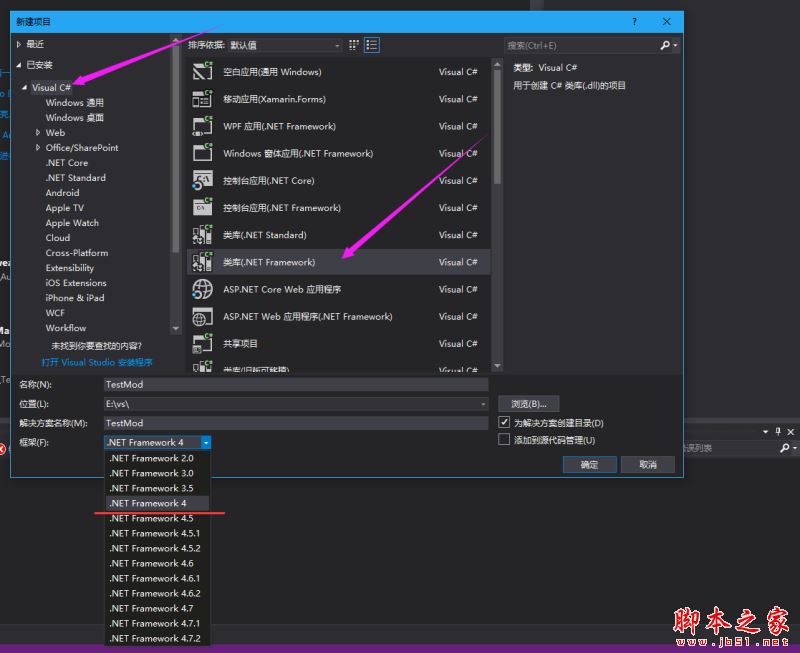
Task: Select the Android tree item
Action: coord(62,193)
